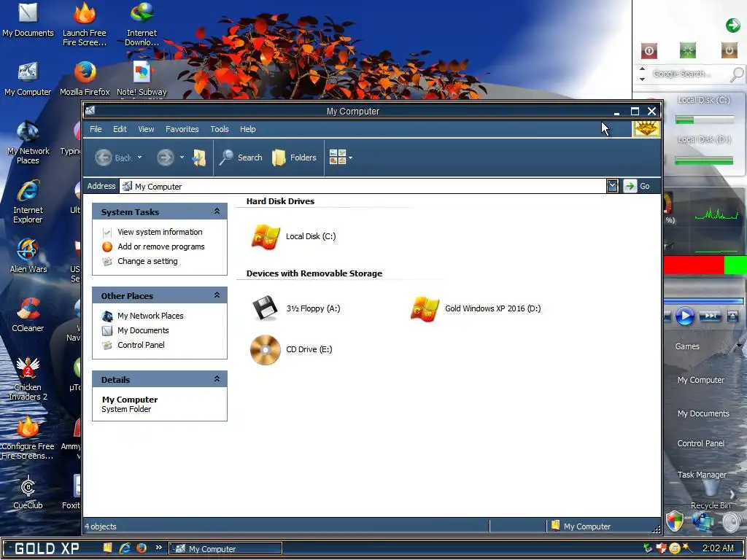This screenshot has width=747, height=560.
Task: Click Add or remove programs link
Action: click(161, 246)
